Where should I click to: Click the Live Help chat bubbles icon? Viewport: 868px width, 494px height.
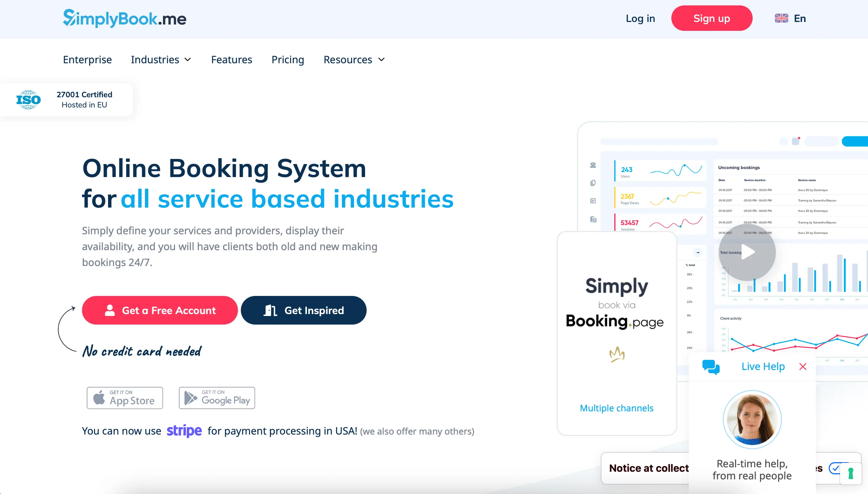pyautogui.click(x=711, y=367)
